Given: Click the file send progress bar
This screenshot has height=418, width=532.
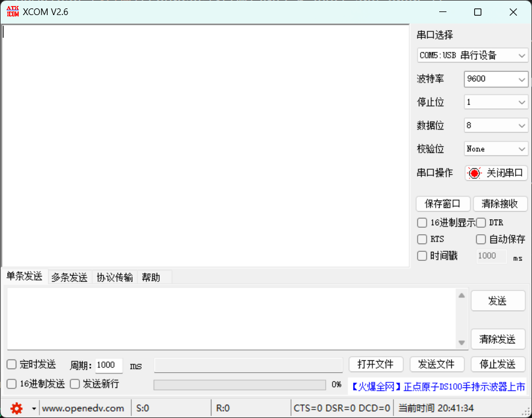Looking at the screenshot, I should (x=240, y=385).
